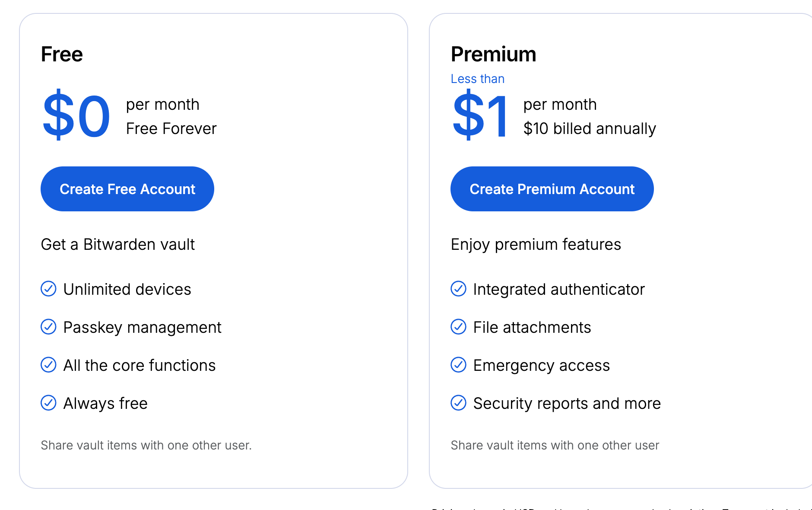This screenshot has height=510, width=812.
Task: Click checkmark icon beside File attachments
Action: click(458, 327)
